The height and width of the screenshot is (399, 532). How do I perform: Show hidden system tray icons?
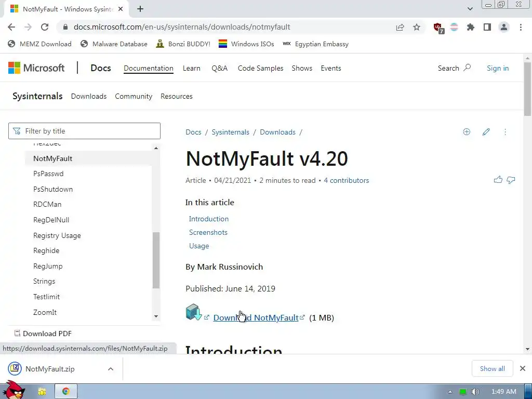tap(450, 392)
